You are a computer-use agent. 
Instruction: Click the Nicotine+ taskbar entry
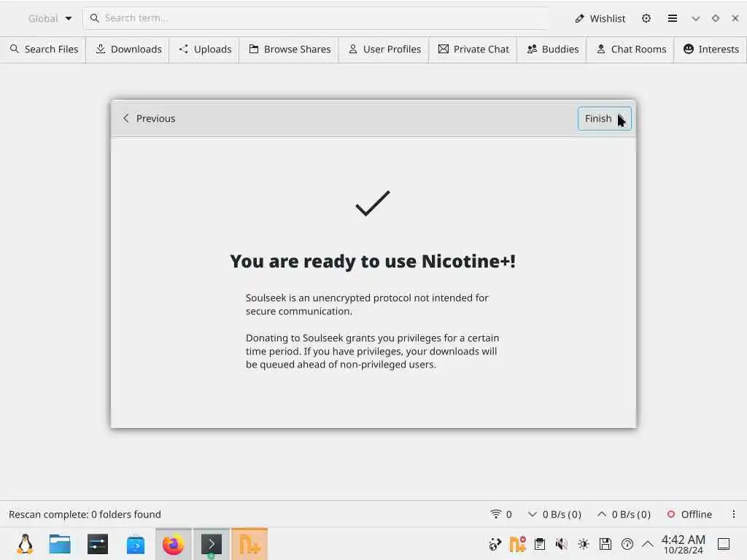249,544
